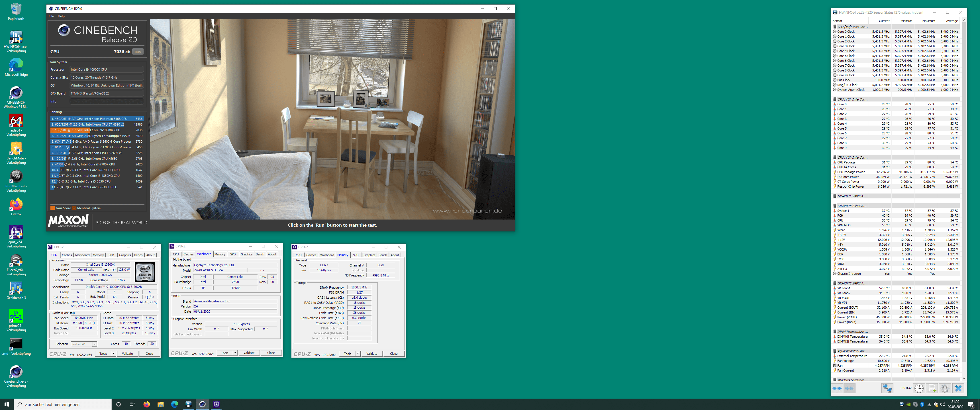Open About tab in CPU-Z Memory window
This screenshot has width=980, height=410.
[x=395, y=255]
